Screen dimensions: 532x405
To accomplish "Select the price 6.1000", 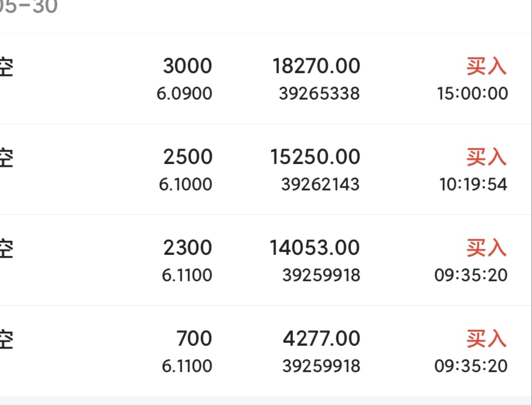I will click(186, 185).
